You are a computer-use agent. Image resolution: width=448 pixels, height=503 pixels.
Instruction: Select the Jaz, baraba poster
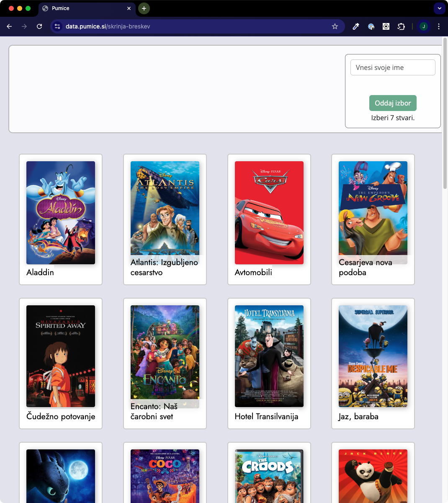click(x=373, y=356)
